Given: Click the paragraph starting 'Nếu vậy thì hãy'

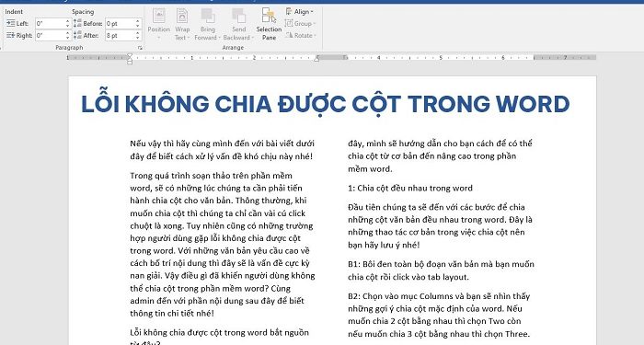Looking at the screenshot, I should tap(223, 150).
